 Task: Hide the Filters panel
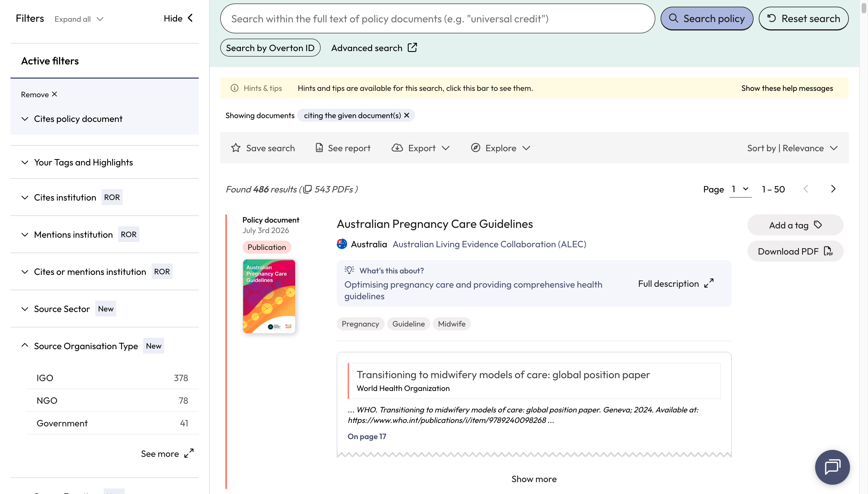tap(178, 18)
